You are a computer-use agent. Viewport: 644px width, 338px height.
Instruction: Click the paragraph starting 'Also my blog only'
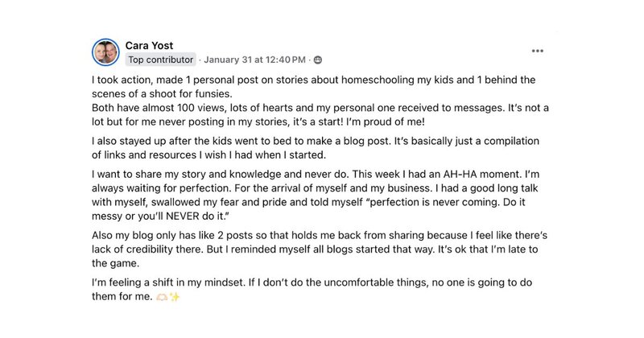pyautogui.click(x=320, y=249)
